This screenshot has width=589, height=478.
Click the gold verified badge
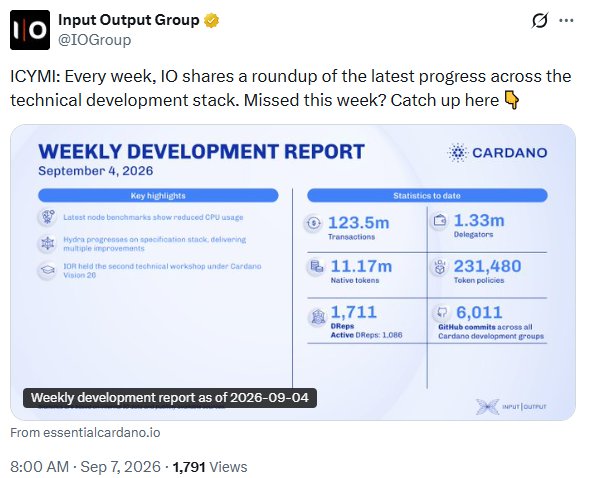[211, 20]
